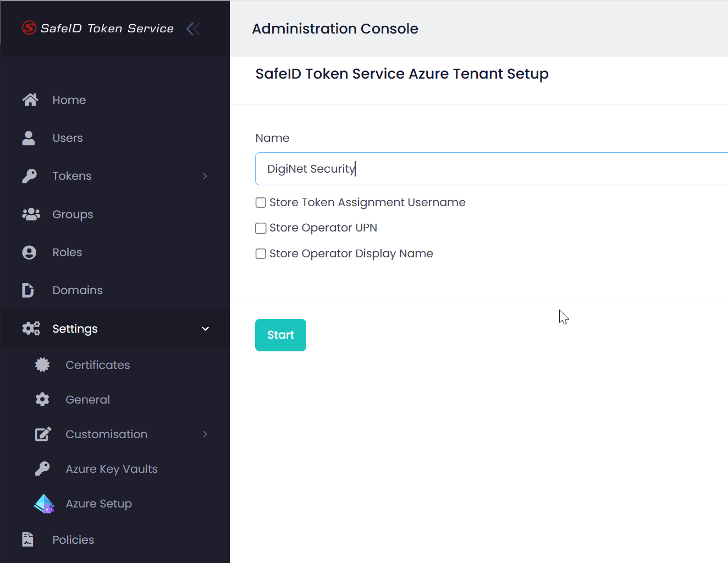Screen dimensions: 728x563
Task: Click the Azure Setup pyramid icon
Action: [44, 504]
